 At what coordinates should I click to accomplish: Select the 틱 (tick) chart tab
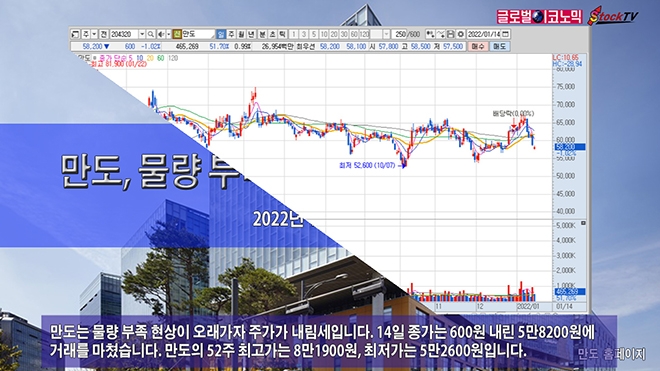[282, 34]
